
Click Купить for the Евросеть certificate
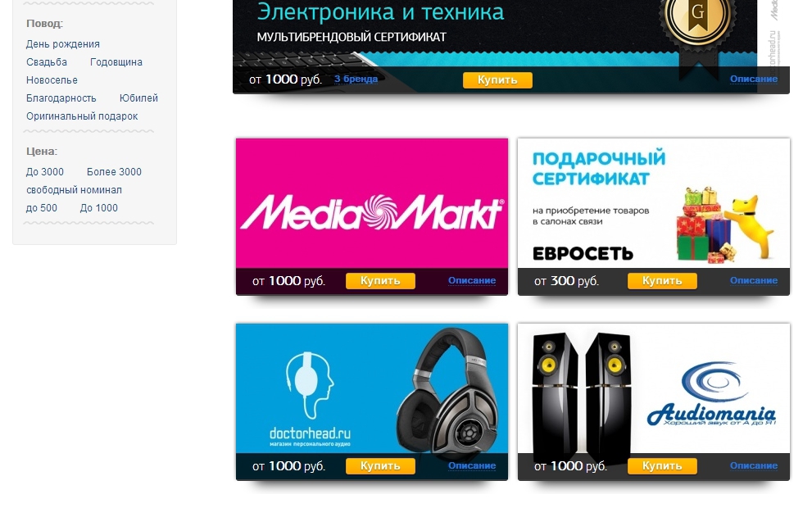tap(662, 281)
